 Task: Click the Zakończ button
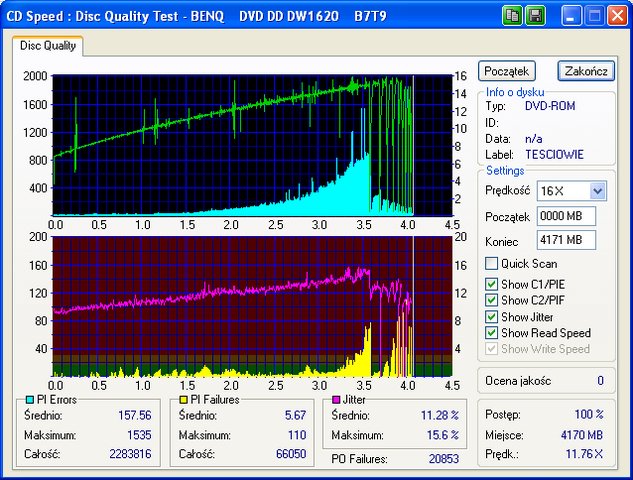586,71
